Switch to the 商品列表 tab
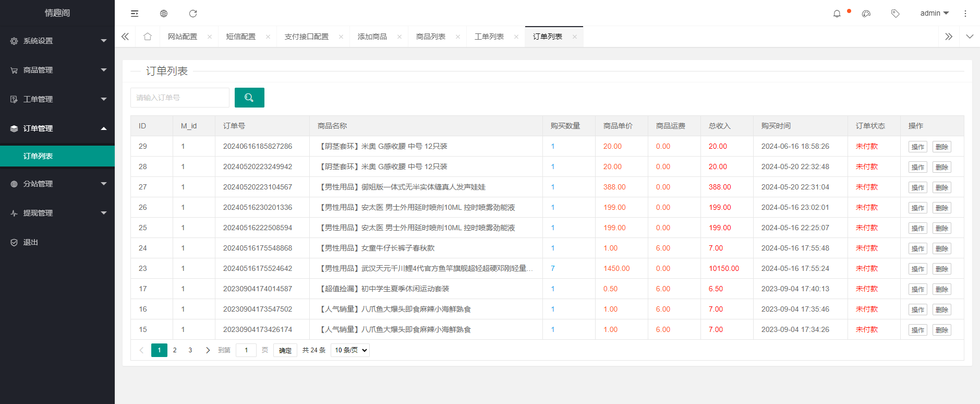The width and height of the screenshot is (980, 404). (431, 37)
